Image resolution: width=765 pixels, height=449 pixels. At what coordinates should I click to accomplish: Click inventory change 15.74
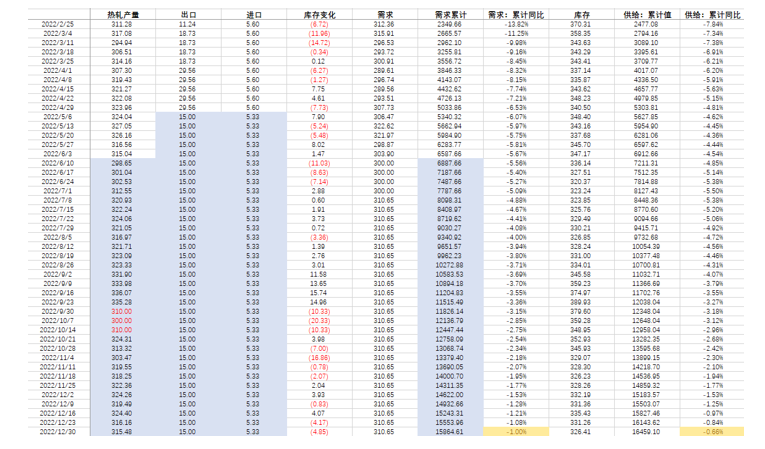(x=318, y=293)
